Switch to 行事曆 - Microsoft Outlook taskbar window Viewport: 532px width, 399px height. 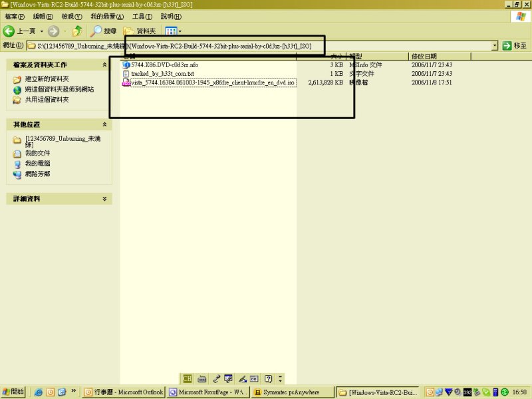124,392
